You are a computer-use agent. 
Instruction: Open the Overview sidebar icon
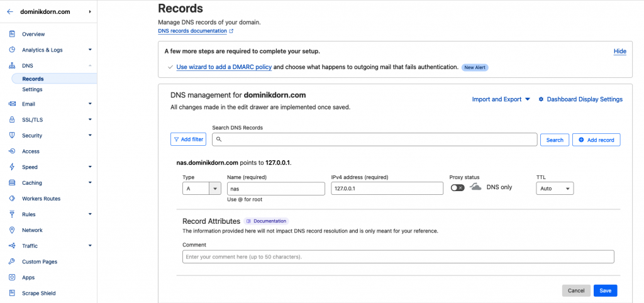[x=12, y=34]
